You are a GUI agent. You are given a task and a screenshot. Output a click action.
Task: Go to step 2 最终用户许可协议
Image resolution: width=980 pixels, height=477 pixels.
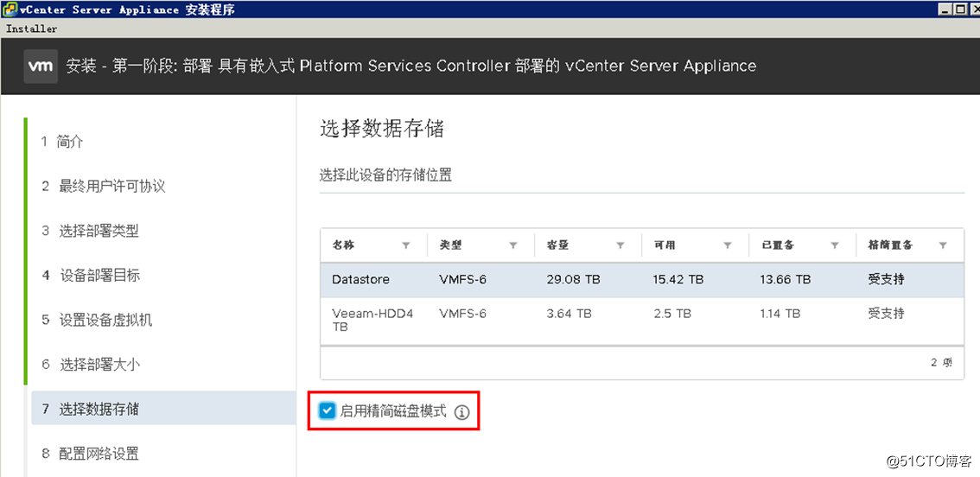(104, 187)
